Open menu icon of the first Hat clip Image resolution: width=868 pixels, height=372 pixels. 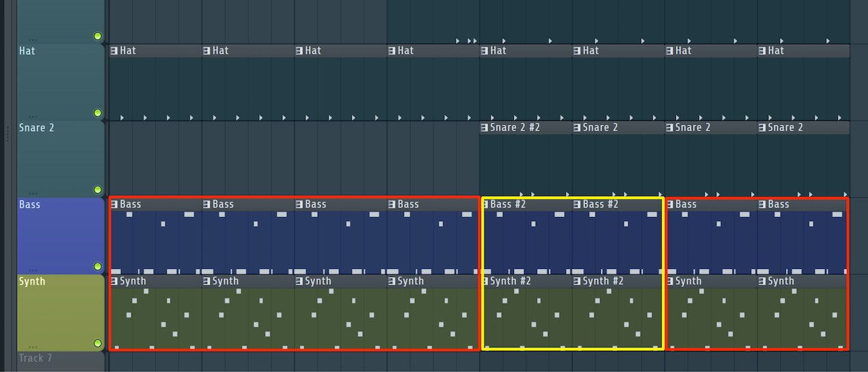pos(113,51)
